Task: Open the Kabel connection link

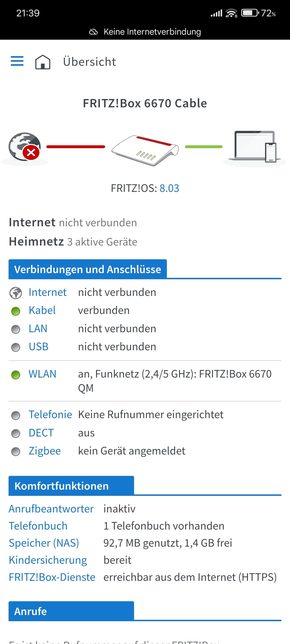Action: (x=42, y=311)
